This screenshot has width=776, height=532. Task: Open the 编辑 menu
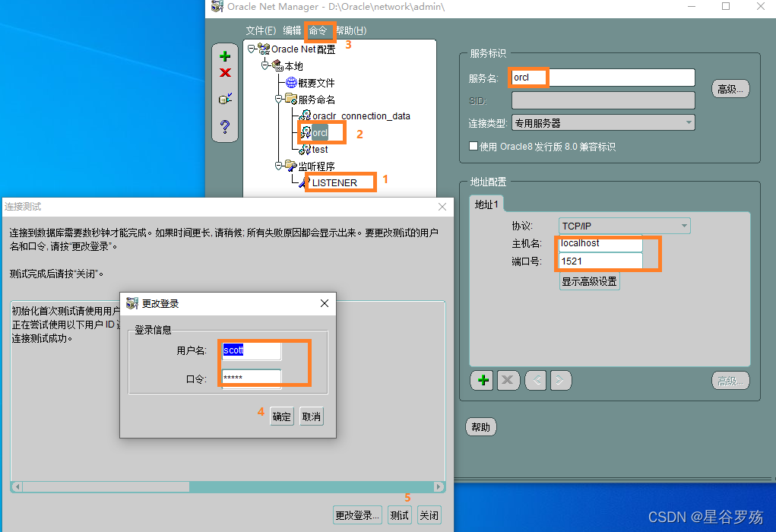coord(292,30)
